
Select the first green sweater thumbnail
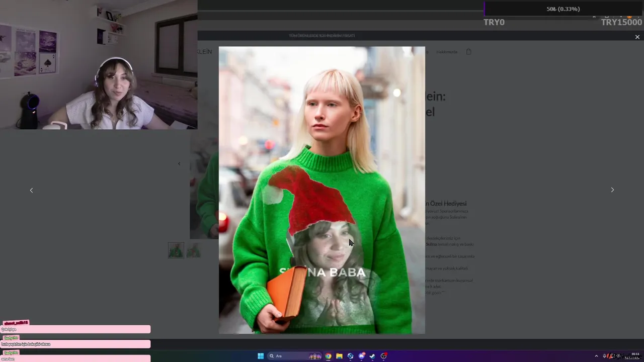[x=176, y=250]
